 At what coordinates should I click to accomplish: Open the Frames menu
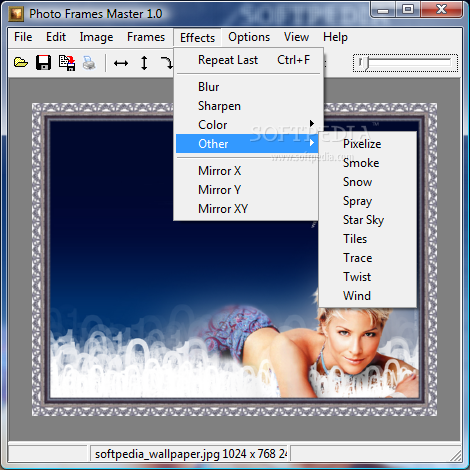point(146,37)
